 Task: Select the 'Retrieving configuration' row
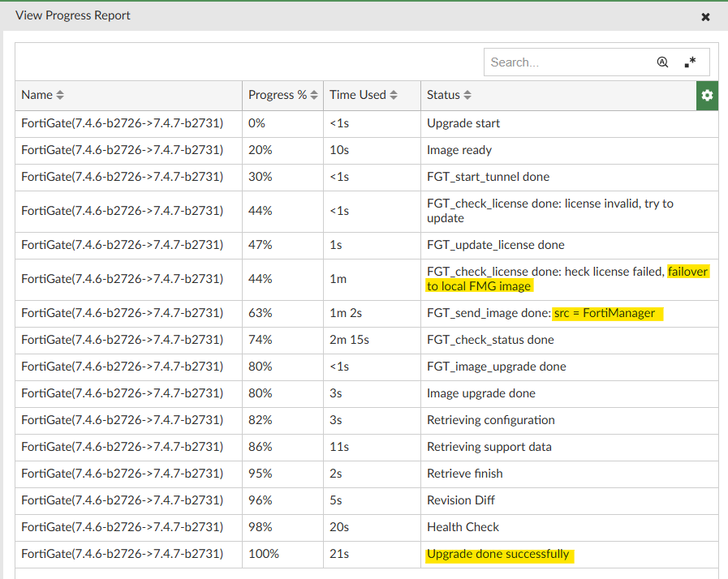tap(490, 420)
